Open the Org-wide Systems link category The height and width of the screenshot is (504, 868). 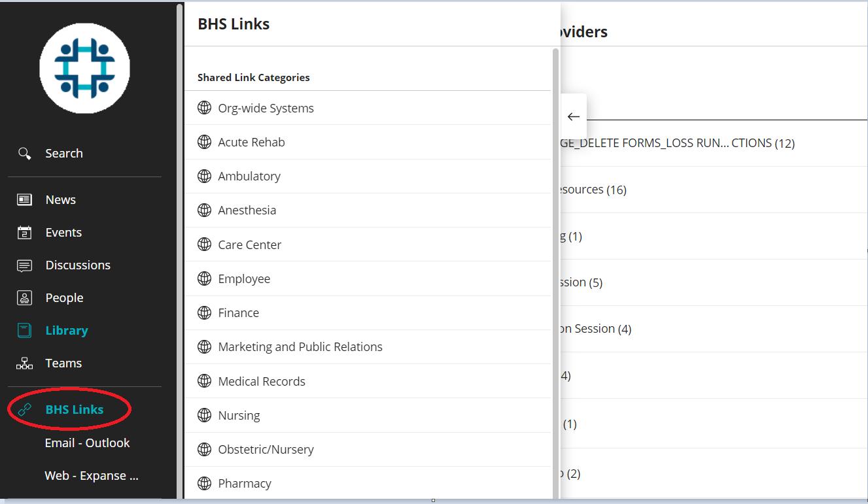[266, 109]
